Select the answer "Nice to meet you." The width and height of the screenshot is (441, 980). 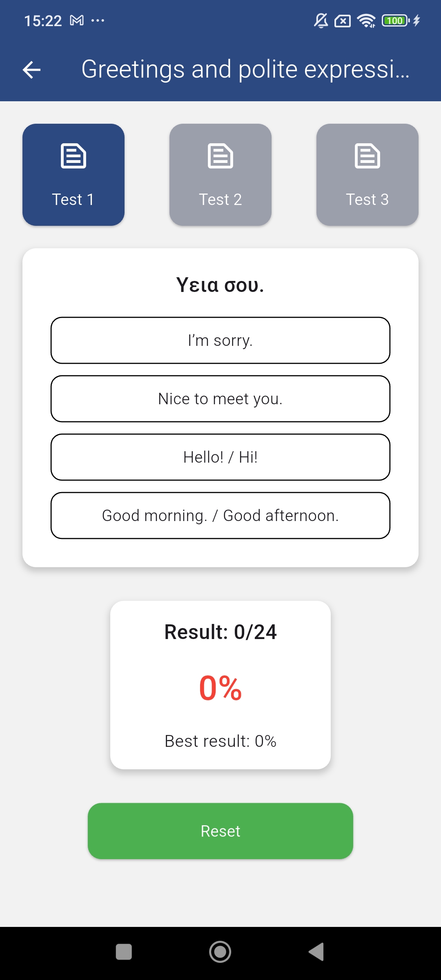coord(220,399)
